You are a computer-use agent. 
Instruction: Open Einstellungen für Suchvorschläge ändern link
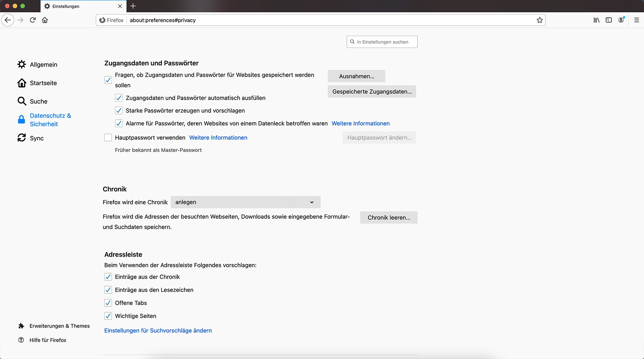point(158,331)
